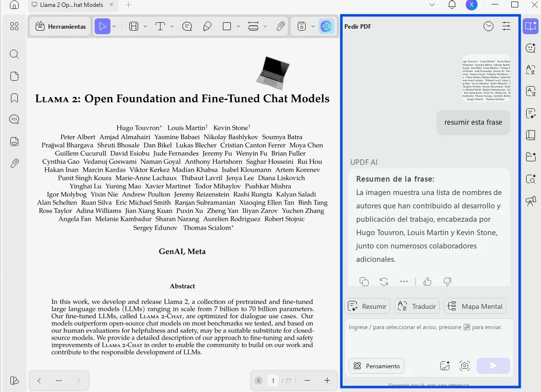Select the rectangle shape tool
Screen dimensions: 541x392
pos(227,26)
